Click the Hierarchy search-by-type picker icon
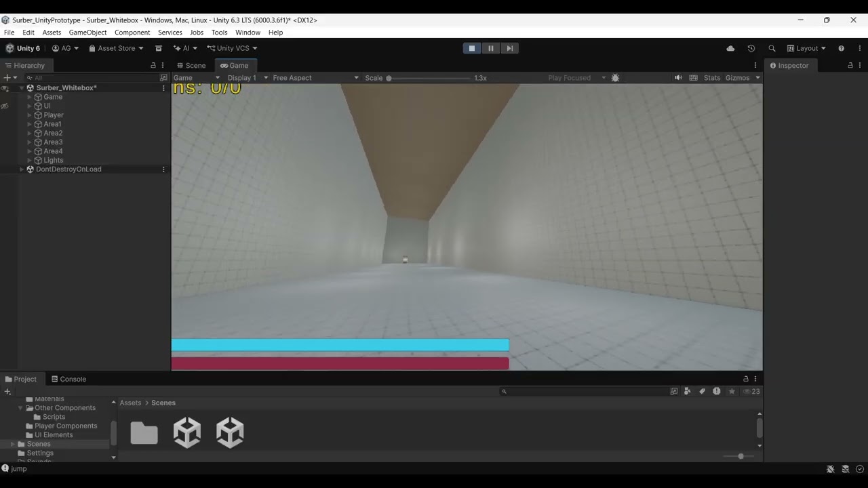 pyautogui.click(x=163, y=78)
